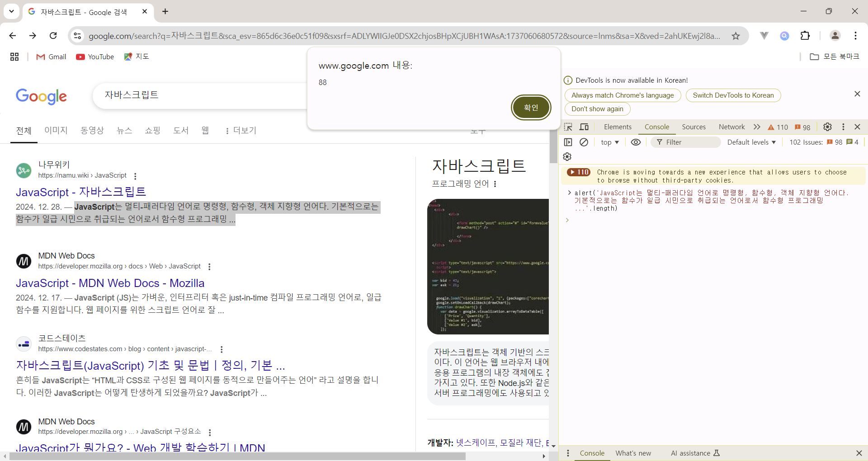Open more options for namu.wiki result
The width and height of the screenshot is (868, 461).
pos(135,176)
